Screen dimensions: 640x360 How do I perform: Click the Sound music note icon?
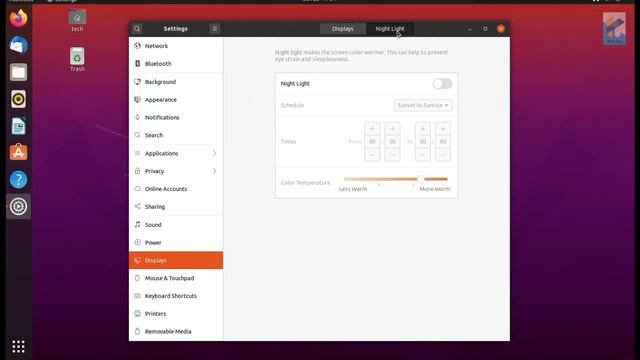(138, 224)
